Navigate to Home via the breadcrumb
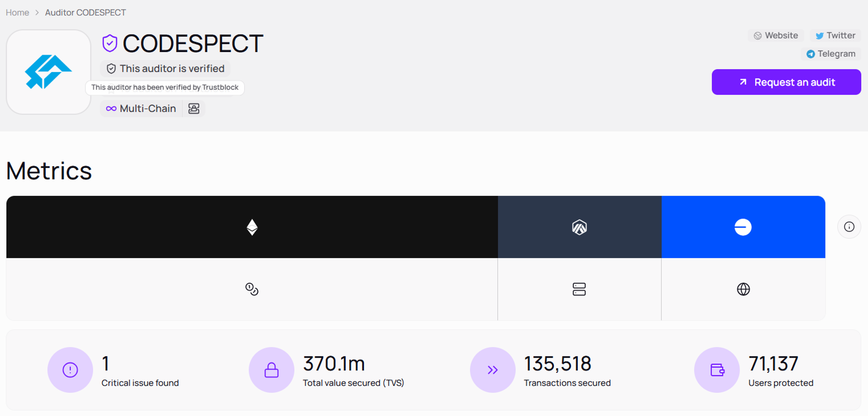868x416 pixels. [x=17, y=12]
